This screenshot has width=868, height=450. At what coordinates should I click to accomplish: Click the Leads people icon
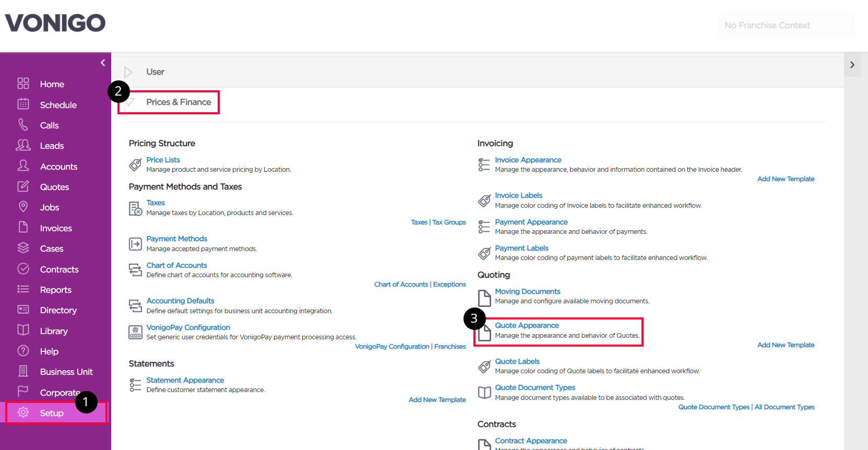tap(23, 145)
